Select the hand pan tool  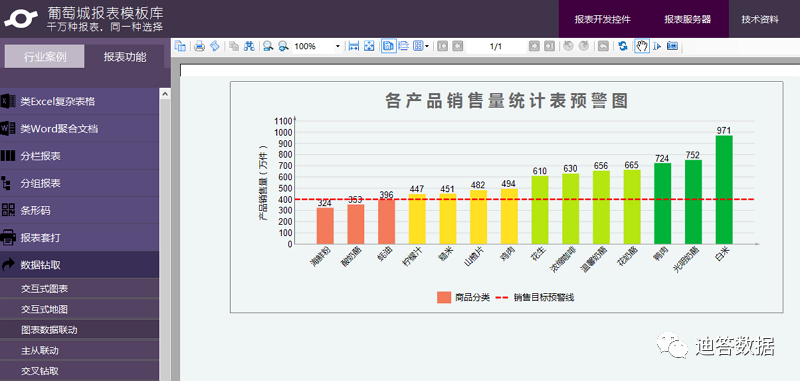[x=641, y=46]
